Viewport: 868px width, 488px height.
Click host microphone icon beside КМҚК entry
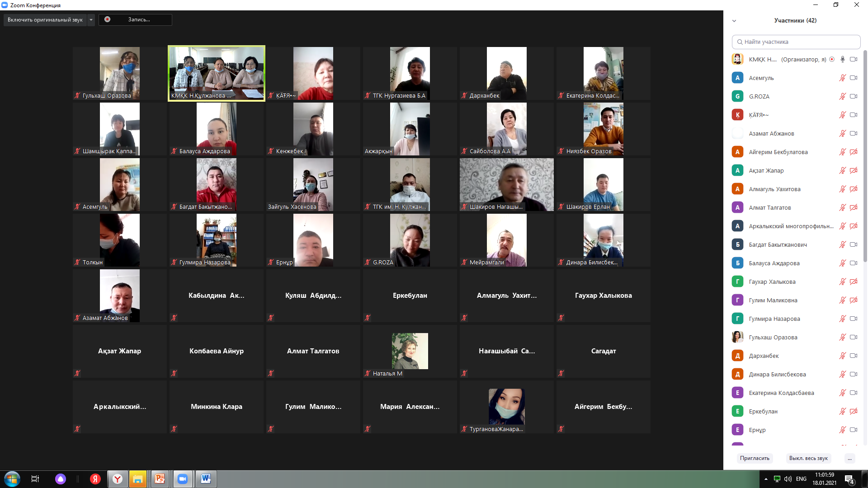coord(843,59)
